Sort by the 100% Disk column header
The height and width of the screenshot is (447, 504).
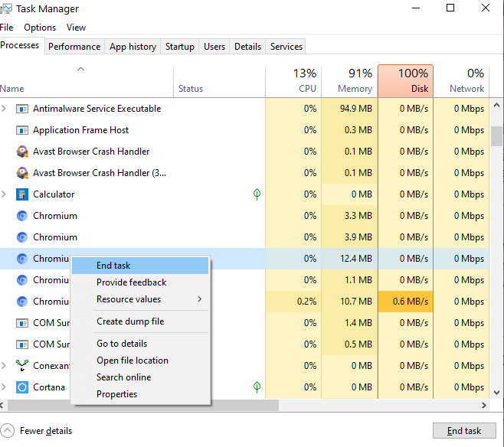(406, 81)
